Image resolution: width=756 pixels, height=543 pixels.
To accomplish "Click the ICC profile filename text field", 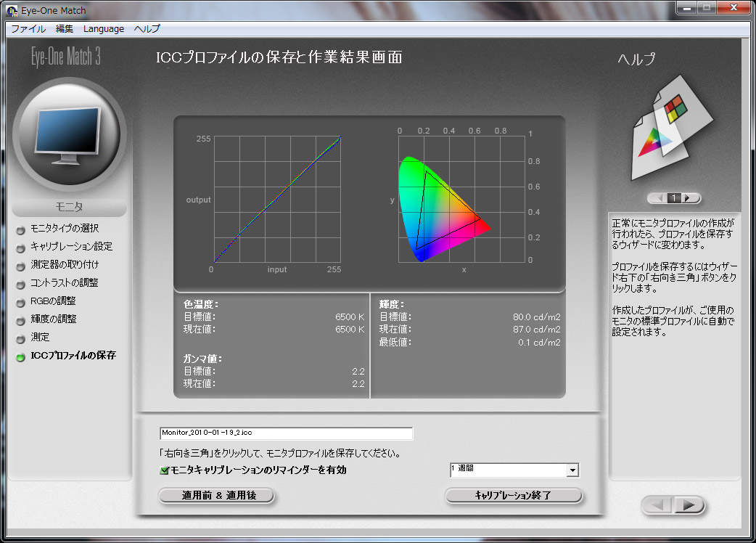I will (286, 433).
